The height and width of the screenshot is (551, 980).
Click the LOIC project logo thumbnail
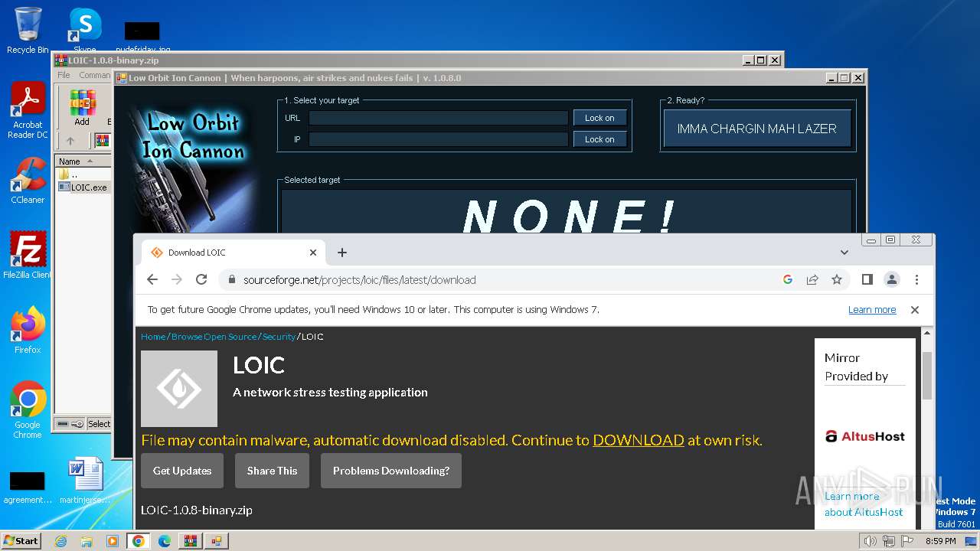(179, 389)
